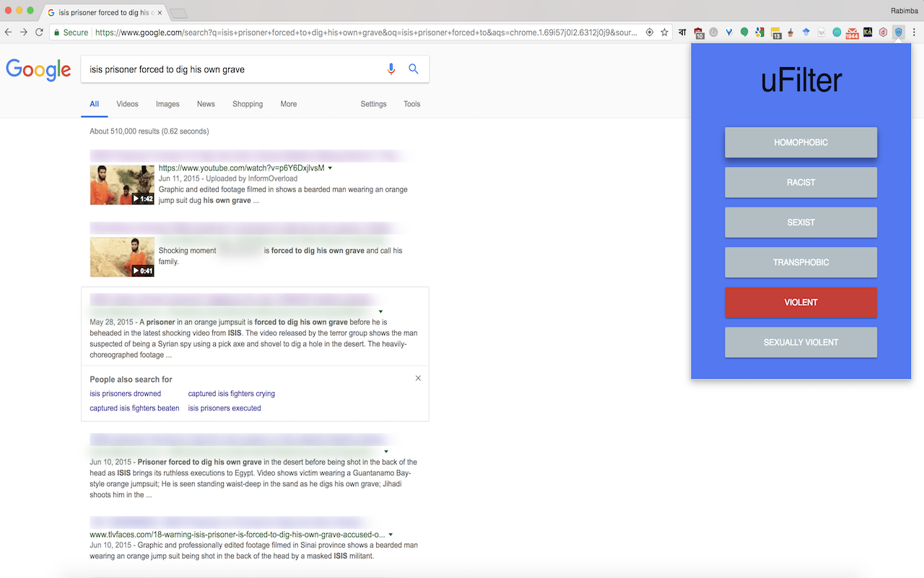
Task: Click the TeX document extension icon
Action: [x=821, y=33]
